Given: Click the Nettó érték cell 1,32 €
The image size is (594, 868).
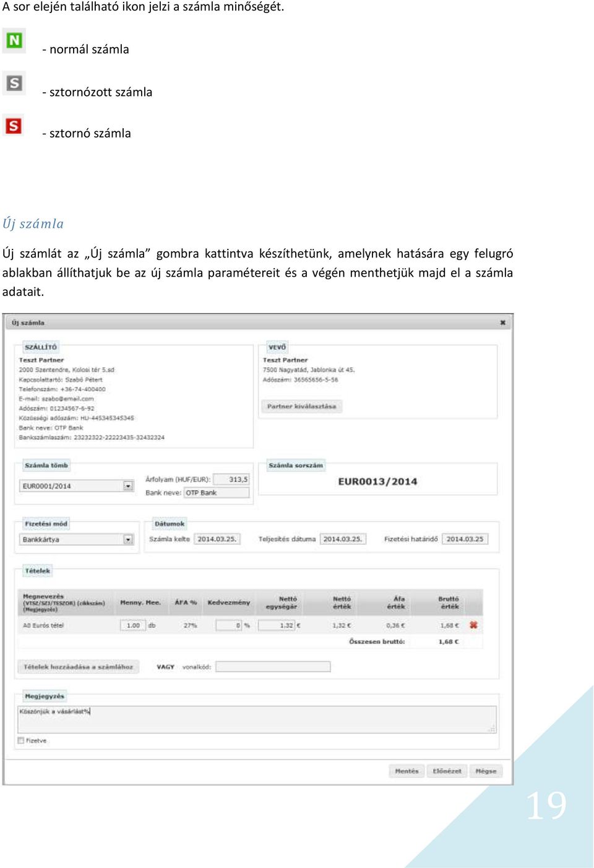Looking at the screenshot, I should [342, 625].
